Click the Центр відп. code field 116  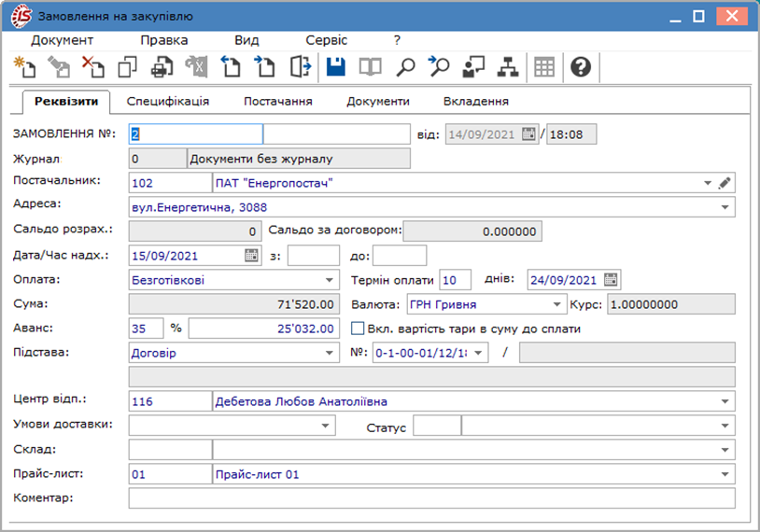170,401
